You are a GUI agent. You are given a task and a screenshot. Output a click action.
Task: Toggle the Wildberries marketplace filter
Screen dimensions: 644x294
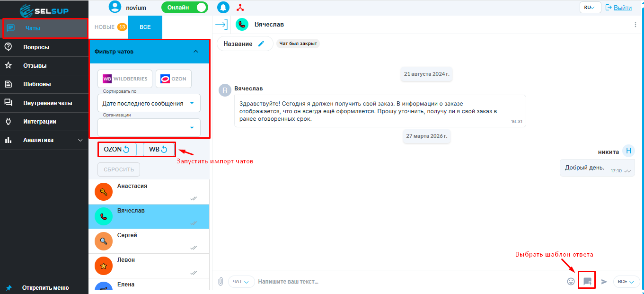pos(125,79)
